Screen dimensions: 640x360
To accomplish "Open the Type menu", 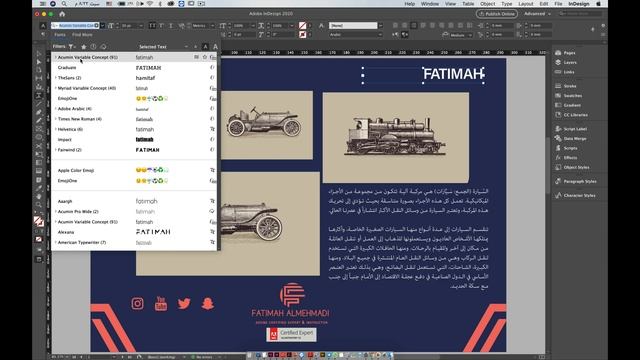I will coord(507,4).
